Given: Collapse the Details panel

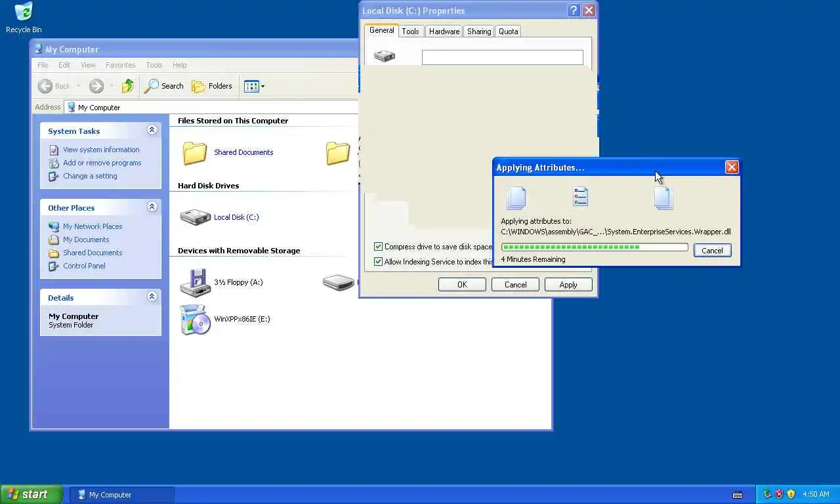Looking at the screenshot, I should (x=152, y=297).
